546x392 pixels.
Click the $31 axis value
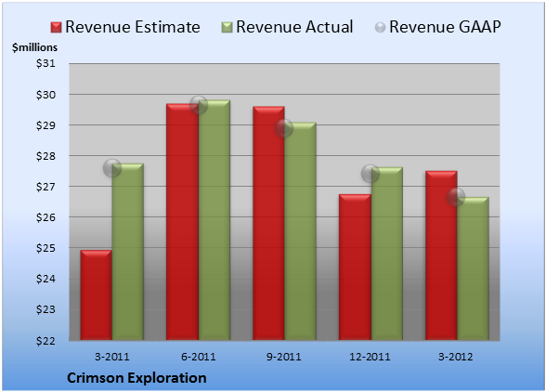[45, 64]
